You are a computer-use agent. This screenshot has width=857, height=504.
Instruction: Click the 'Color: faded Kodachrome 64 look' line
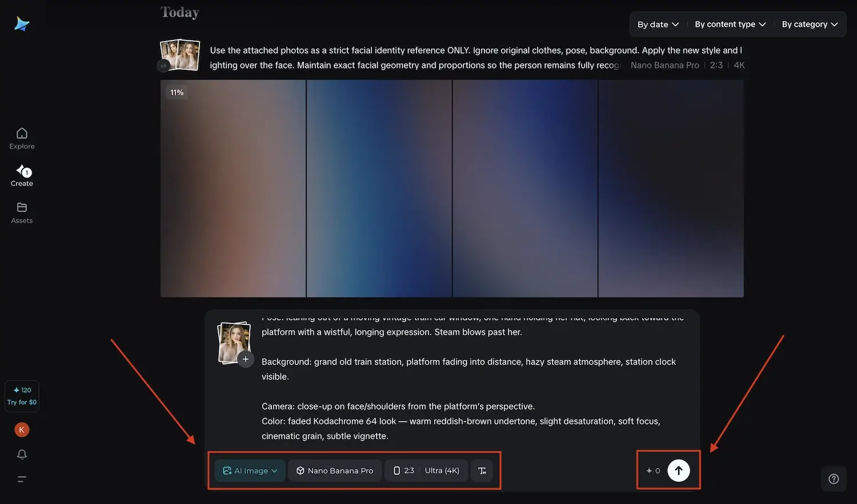click(461, 421)
